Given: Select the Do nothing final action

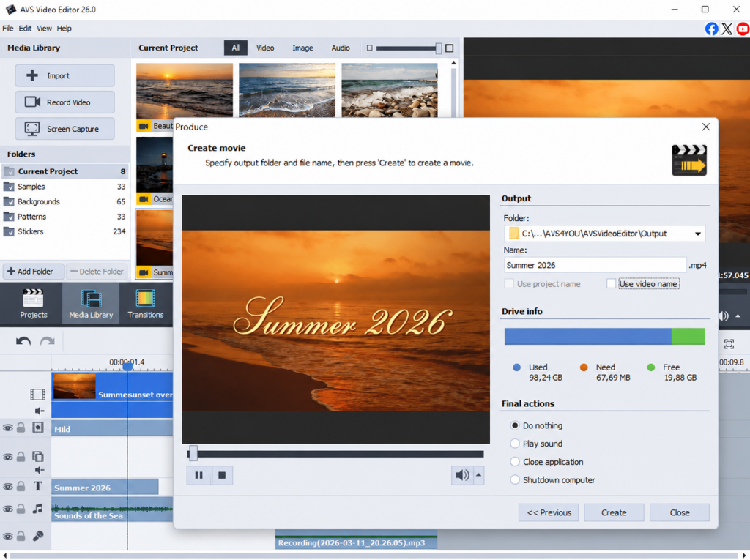Looking at the screenshot, I should tap(515, 425).
